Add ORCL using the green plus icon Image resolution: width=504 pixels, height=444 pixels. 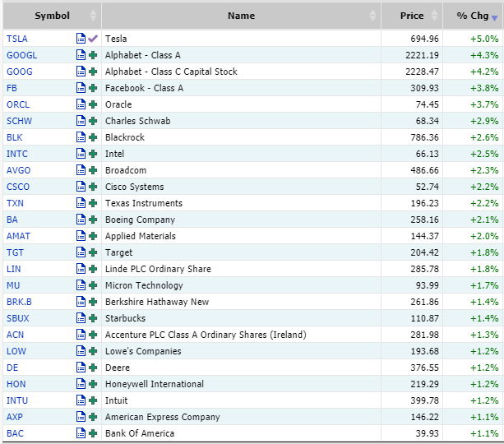[93, 104]
